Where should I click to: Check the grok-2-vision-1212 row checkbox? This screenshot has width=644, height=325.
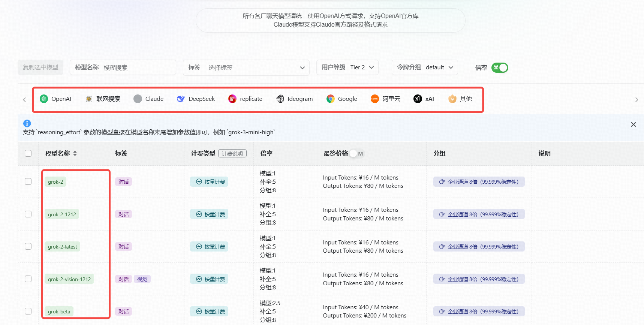click(28, 279)
